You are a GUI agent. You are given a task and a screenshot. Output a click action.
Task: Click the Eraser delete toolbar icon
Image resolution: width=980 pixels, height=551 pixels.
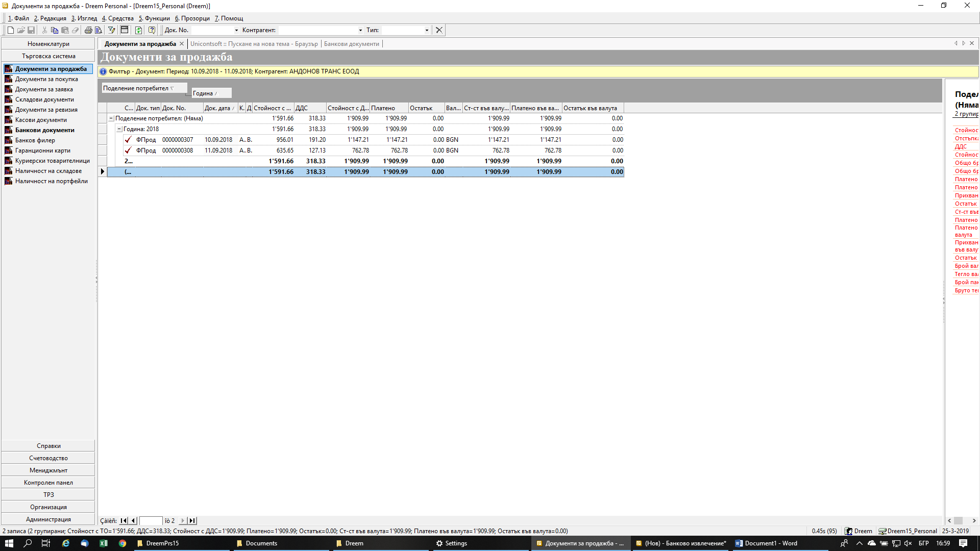point(76,30)
